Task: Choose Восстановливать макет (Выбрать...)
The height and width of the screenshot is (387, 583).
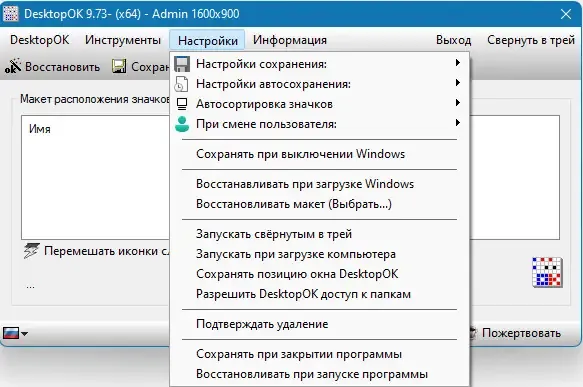Action: tap(320, 204)
